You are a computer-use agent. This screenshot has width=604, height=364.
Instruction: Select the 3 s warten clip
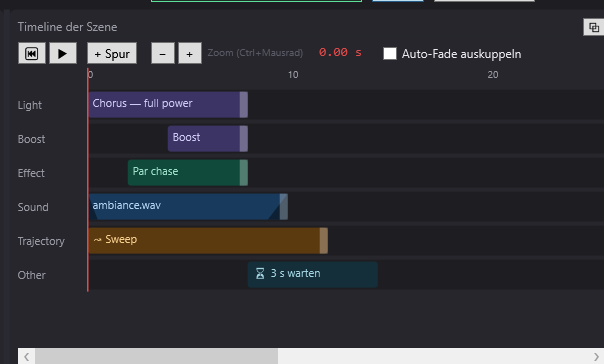313,274
